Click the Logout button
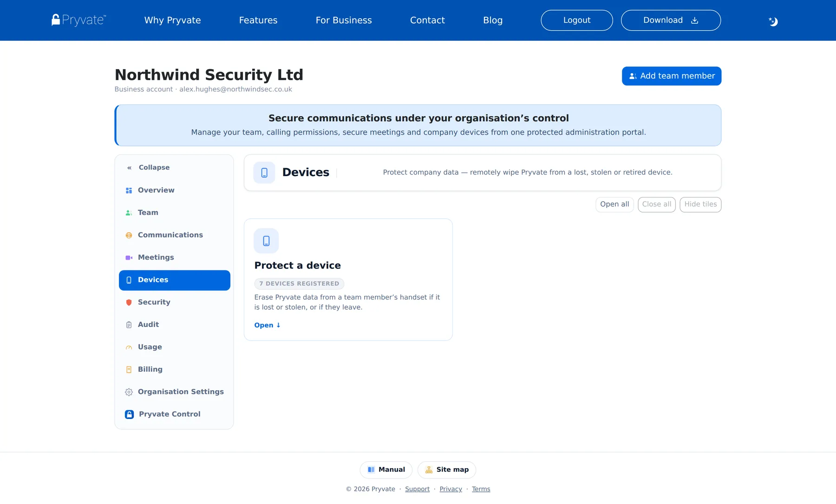 point(577,20)
